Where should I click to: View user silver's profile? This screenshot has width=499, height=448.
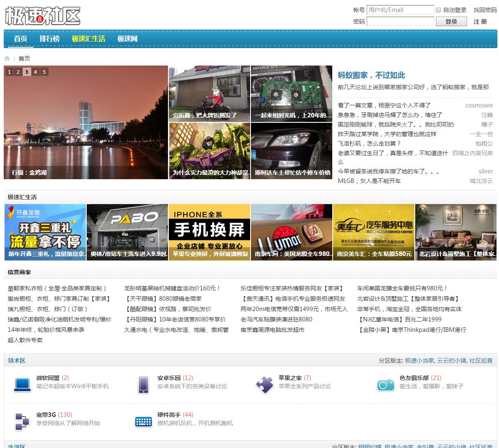click(x=486, y=171)
